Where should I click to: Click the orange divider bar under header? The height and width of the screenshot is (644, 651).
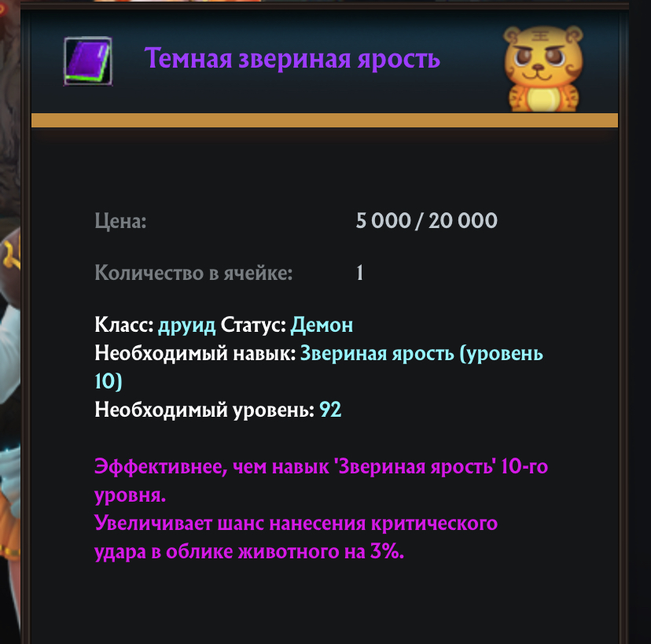click(x=325, y=120)
